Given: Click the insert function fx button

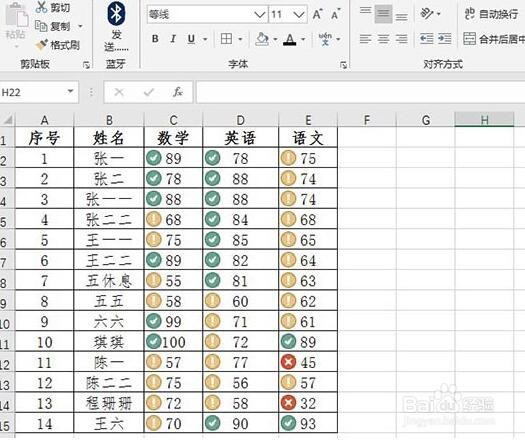Looking at the screenshot, I should pyautogui.click(x=177, y=92).
